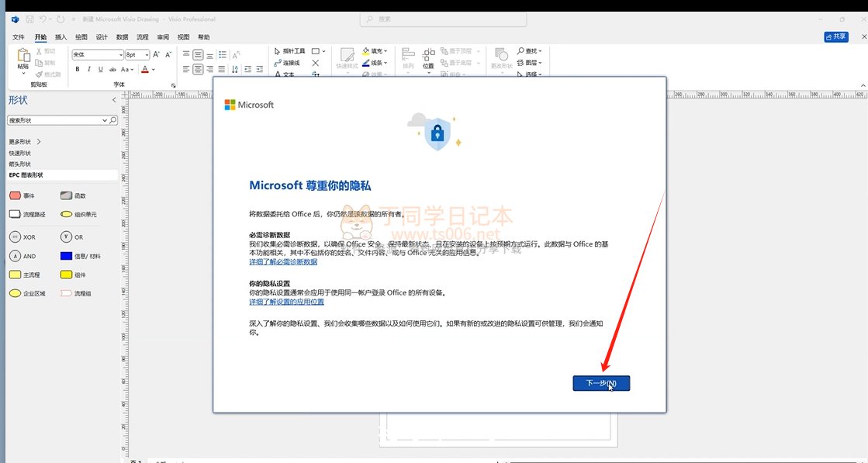
Task: Select the 组织单元 organization unit shape
Action: 78,214
